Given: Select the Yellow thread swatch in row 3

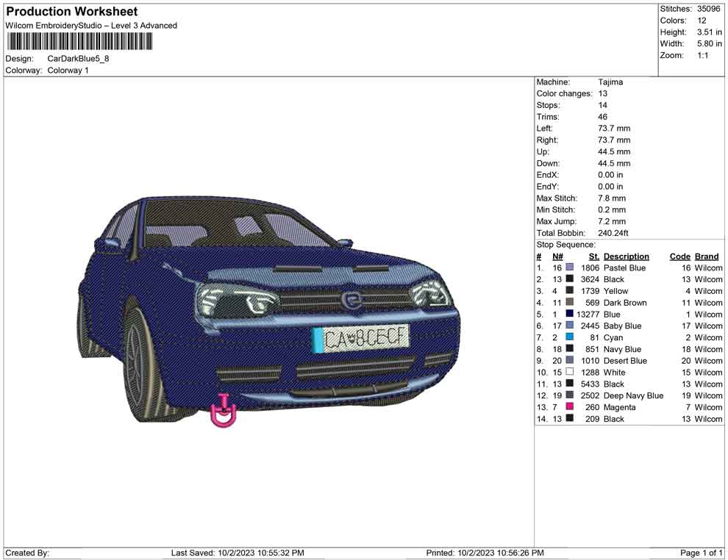Looking at the screenshot, I should [x=569, y=291].
